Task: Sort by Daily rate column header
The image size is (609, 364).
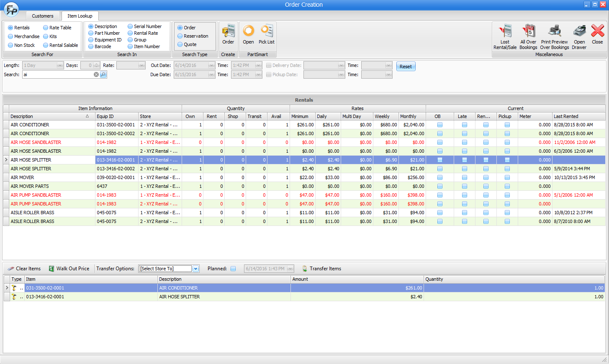Action: tap(328, 116)
